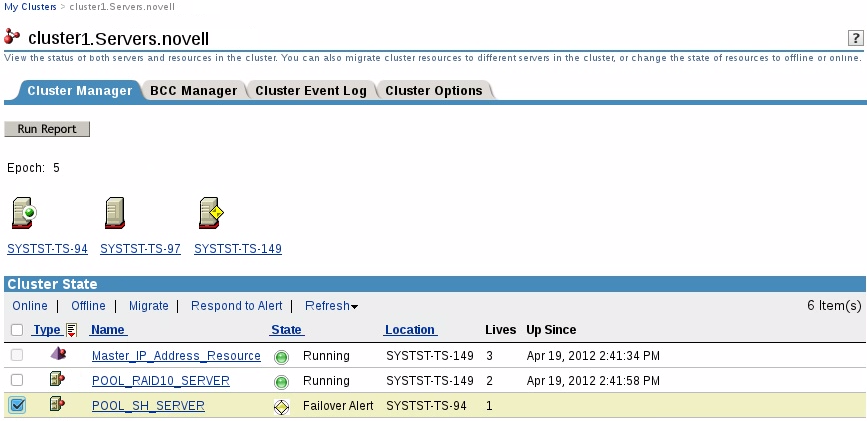Click the Migrate action link
This screenshot has height=421, width=867.
pyautogui.click(x=149, y=306)
